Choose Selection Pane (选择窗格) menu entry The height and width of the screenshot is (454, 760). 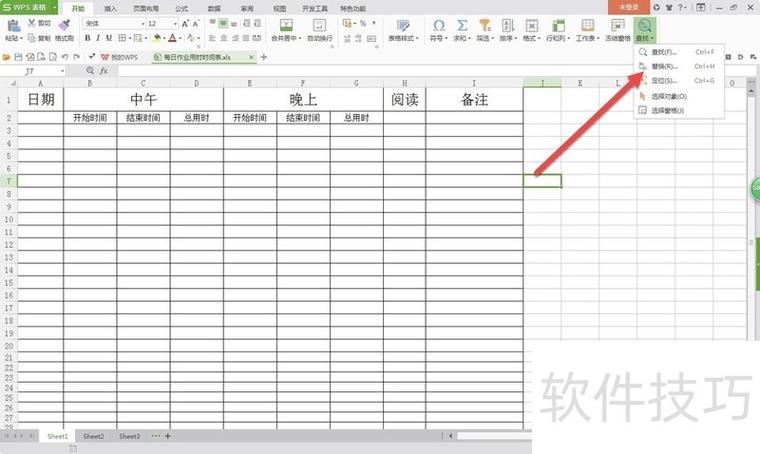679,110
